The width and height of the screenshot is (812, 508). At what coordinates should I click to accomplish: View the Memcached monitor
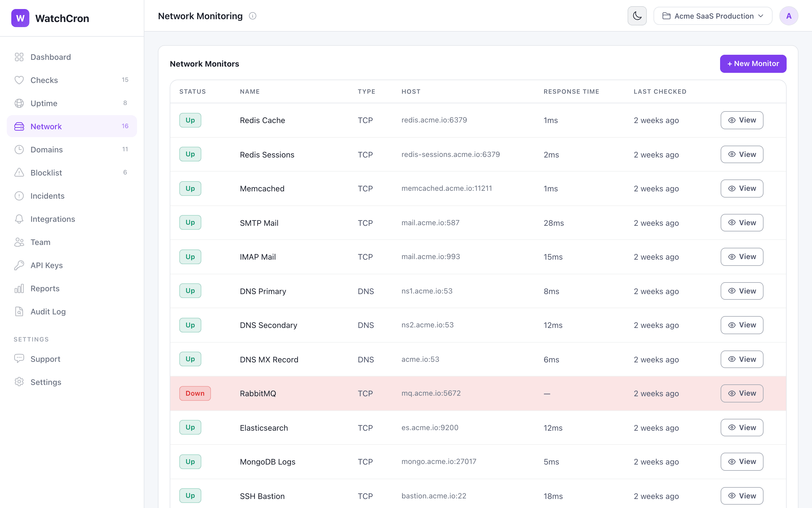pos(742,189)
